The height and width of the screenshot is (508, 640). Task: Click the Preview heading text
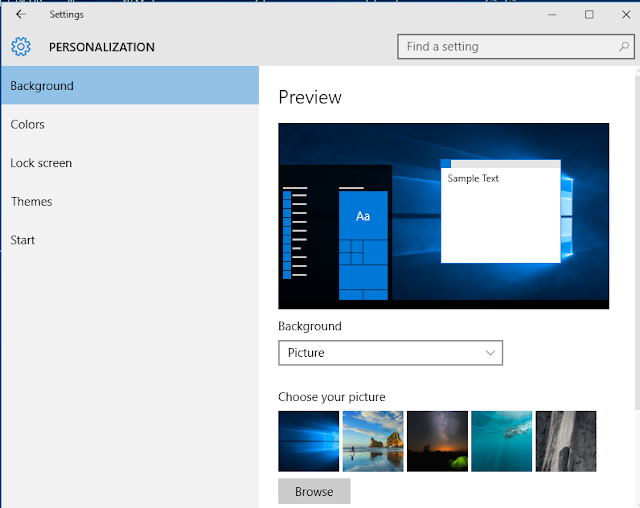click(x=310, y=97)
